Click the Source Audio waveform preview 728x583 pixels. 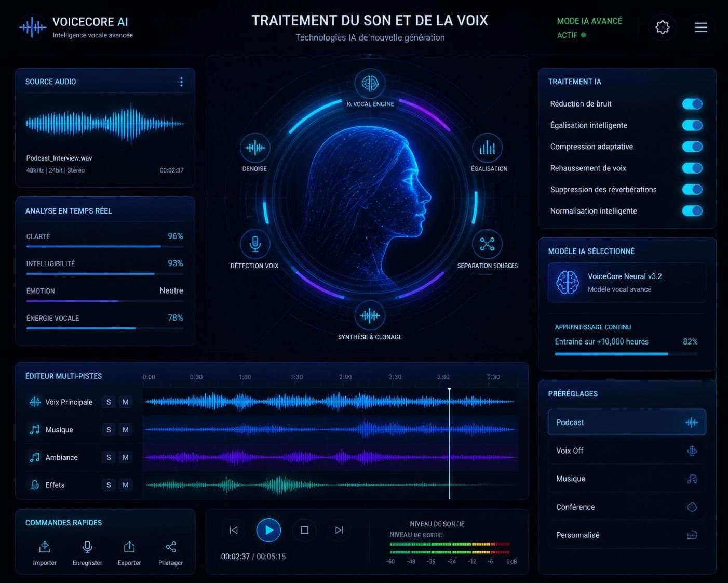point(104,124)
